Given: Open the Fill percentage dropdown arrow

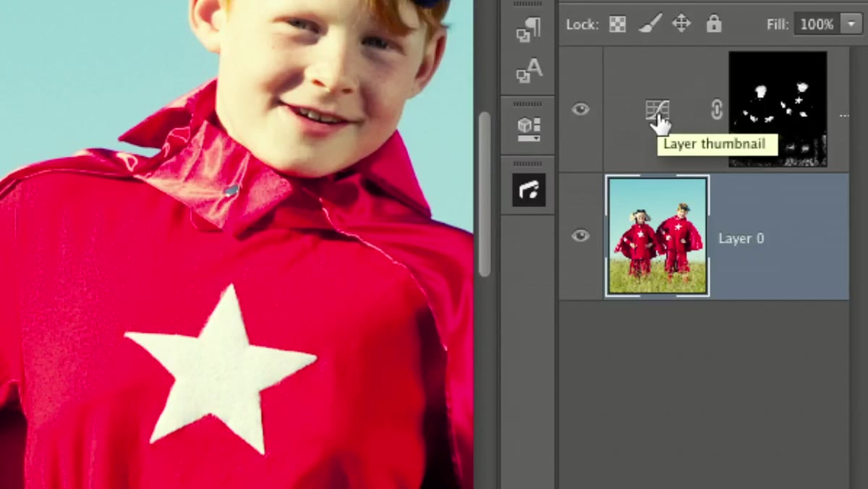Looking at the screenshot, I should click(x=851, y=24).
